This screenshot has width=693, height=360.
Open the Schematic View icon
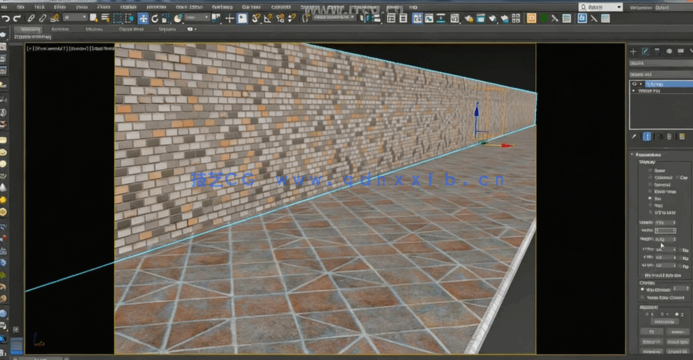441,18
